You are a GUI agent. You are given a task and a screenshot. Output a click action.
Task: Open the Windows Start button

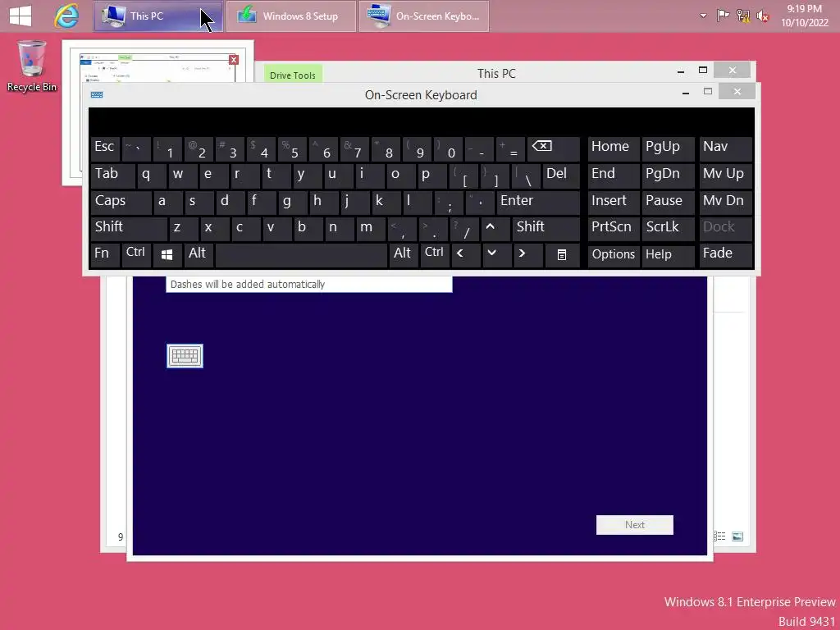(21, 16)
